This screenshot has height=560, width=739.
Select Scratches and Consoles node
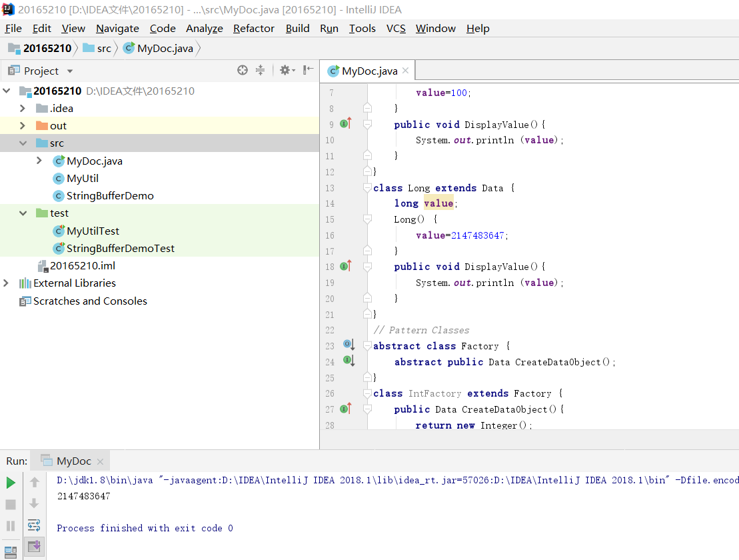pyautogui.click(x=90, y=301)
